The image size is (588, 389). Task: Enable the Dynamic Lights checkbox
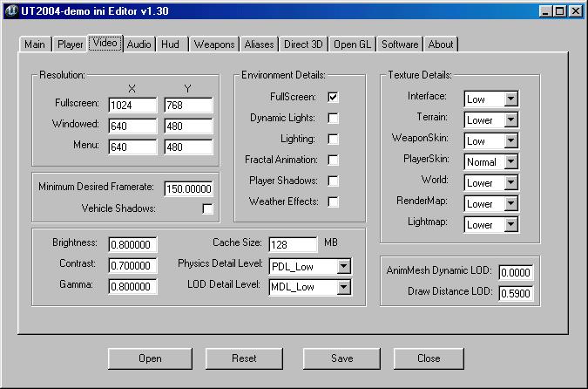333,118
